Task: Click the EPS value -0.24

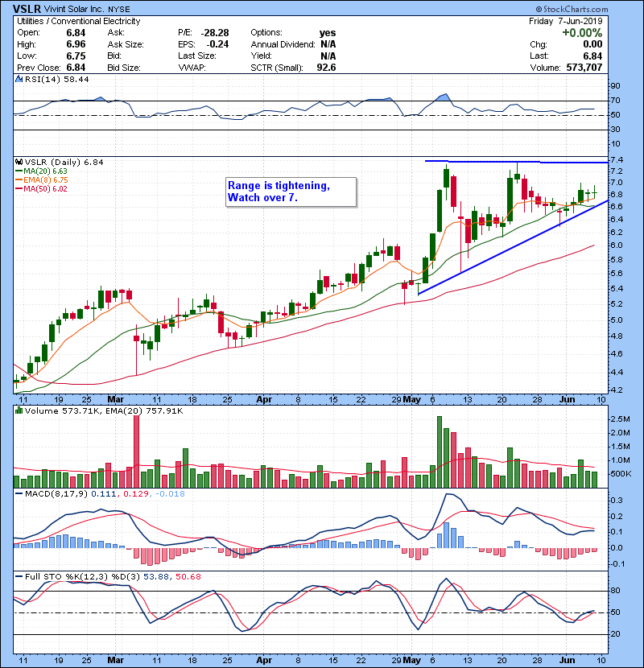Action: [x=218, y=44]
